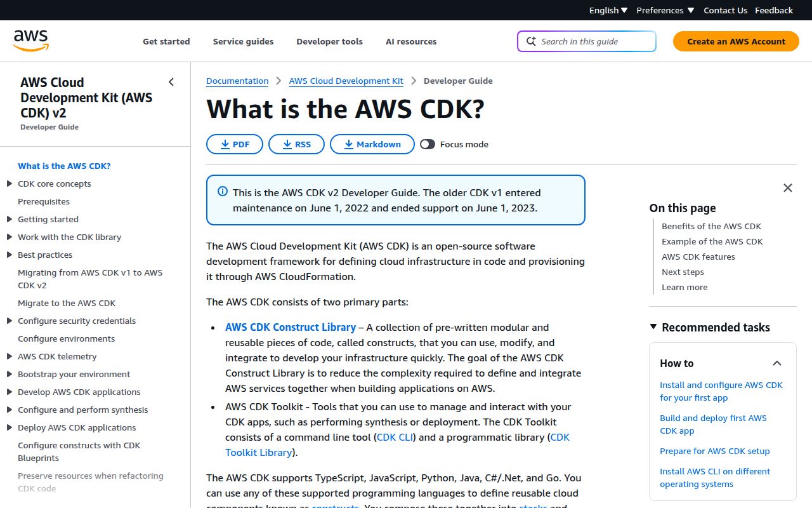This screenshot has height=508, width=812.
Task: Download the PDF version
Action: (235, 144)
